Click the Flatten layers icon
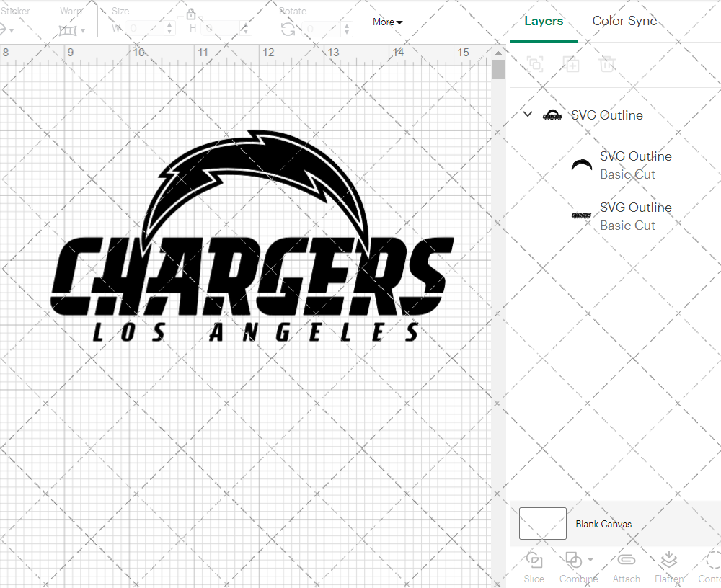The image size is (721, 588). tap(668, 561)
